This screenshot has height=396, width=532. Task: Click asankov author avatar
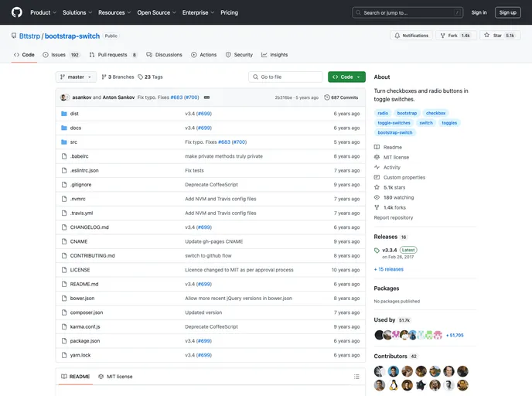[x=63, y=97]
